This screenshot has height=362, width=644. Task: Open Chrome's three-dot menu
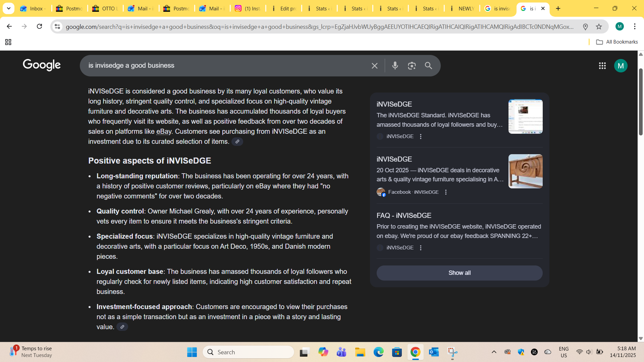[635, 26]
